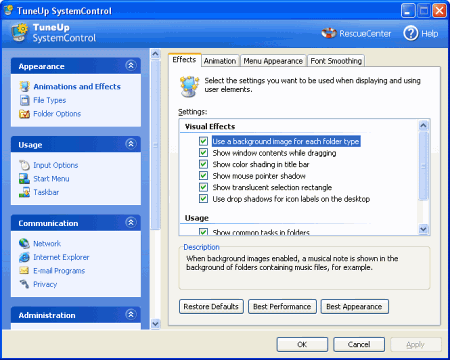This screenshot has width=450, height=360.
Task: Open the Internet Explorer icon
Action: [24, 257]
